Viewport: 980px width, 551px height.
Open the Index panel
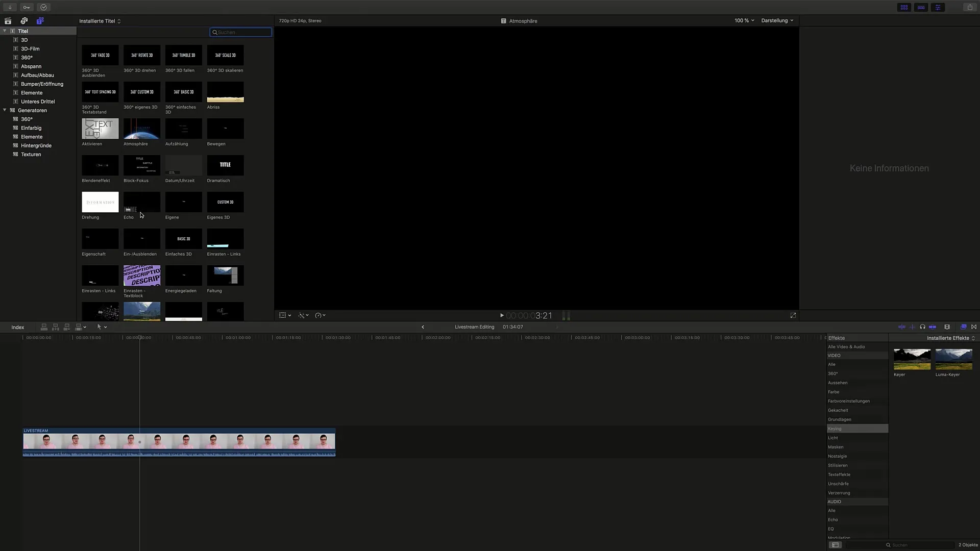[18, 328]
